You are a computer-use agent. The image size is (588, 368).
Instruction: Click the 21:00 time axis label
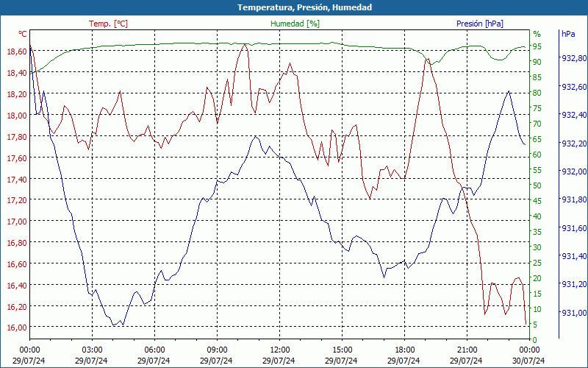[467, 350]
